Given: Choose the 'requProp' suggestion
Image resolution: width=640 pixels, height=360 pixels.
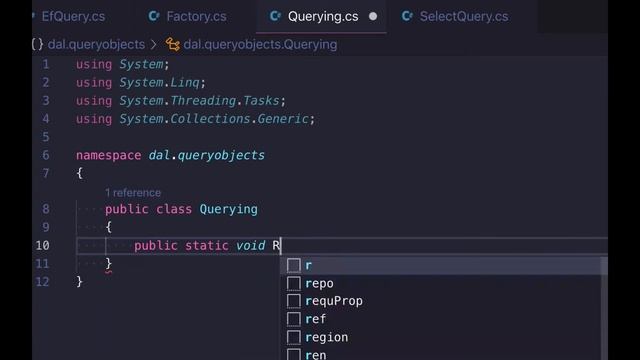Looking at the screenshot, I should click(x=441, y=301).
